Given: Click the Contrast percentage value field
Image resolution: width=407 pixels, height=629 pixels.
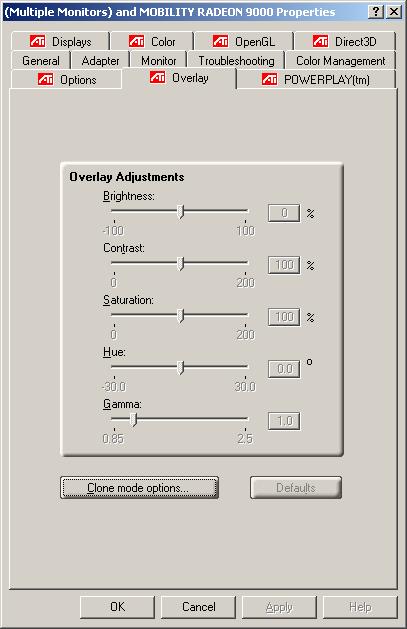Looking at the screenshot, I should point(284,265).
